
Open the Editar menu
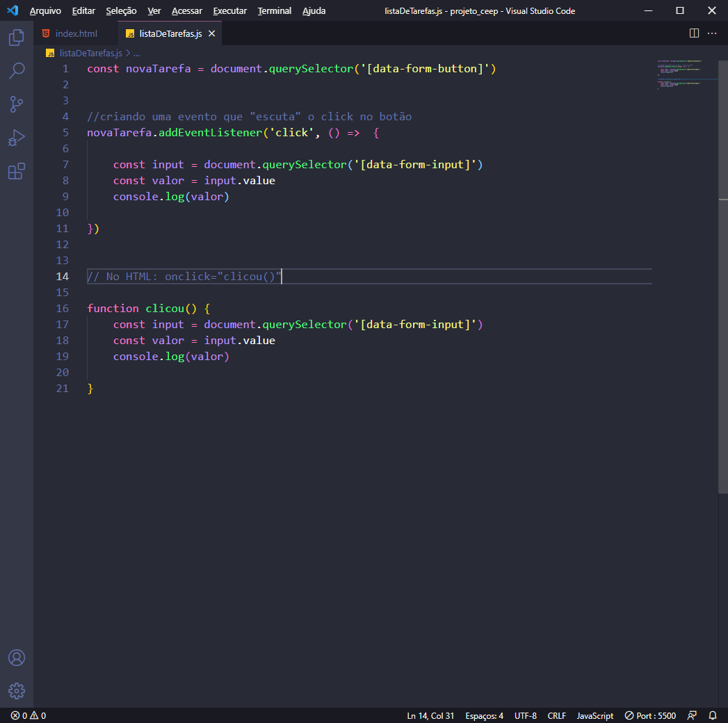click(83, 10)
